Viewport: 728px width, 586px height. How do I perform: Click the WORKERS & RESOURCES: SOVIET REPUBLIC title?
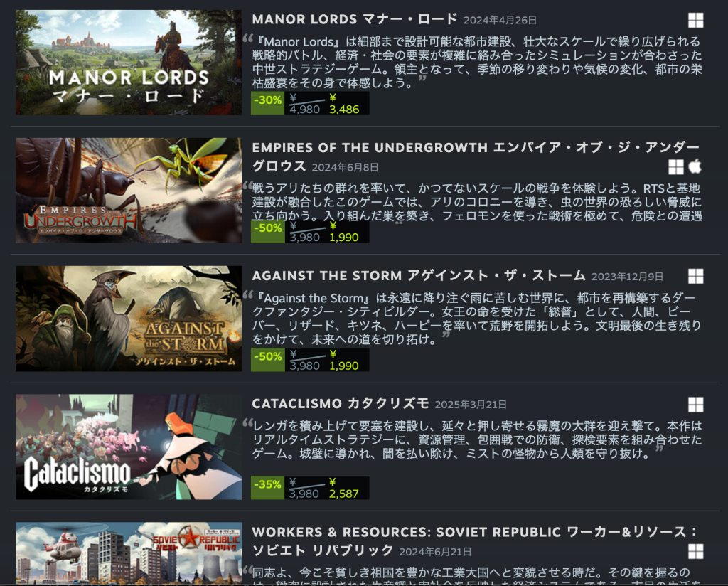pyautogui.click(x=474, y=541)
